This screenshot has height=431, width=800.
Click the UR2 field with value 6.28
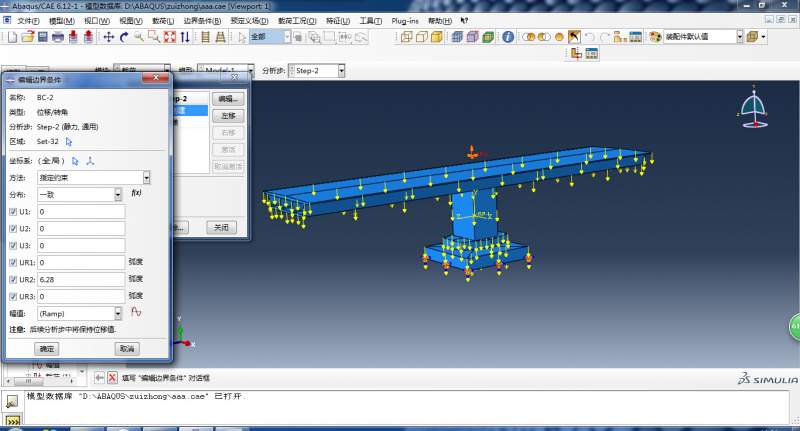tap(81, 280)
